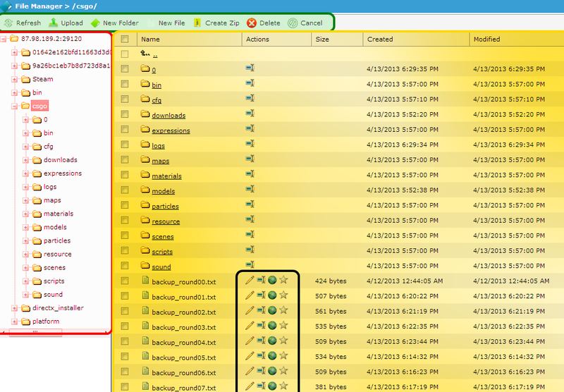The image size is (564, 392).
Task: Click the Modified column header
Action: click(x=486, y=39)
